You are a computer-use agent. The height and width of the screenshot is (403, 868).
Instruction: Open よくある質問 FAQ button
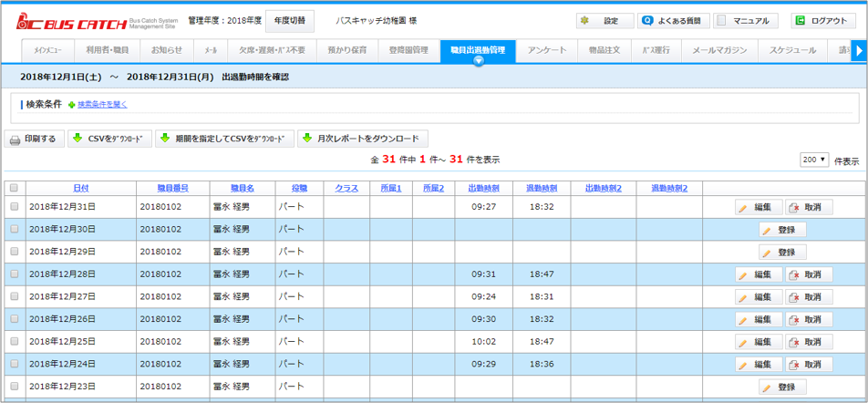click(673, 21)
